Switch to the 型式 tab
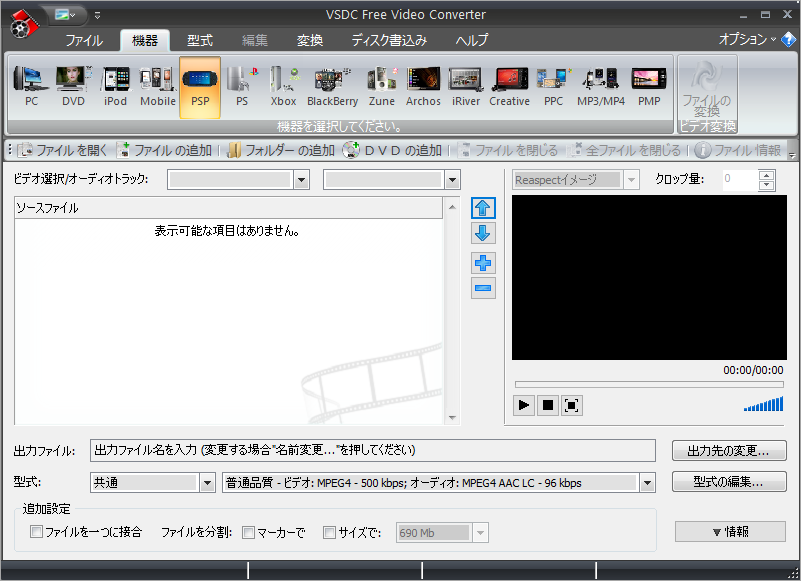 [200, 40]
